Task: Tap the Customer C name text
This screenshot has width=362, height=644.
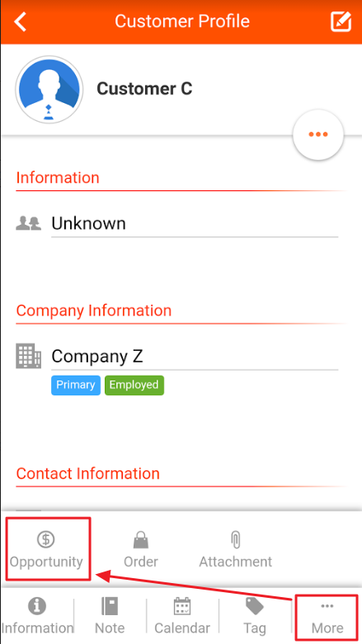Action: pos(144,89)
